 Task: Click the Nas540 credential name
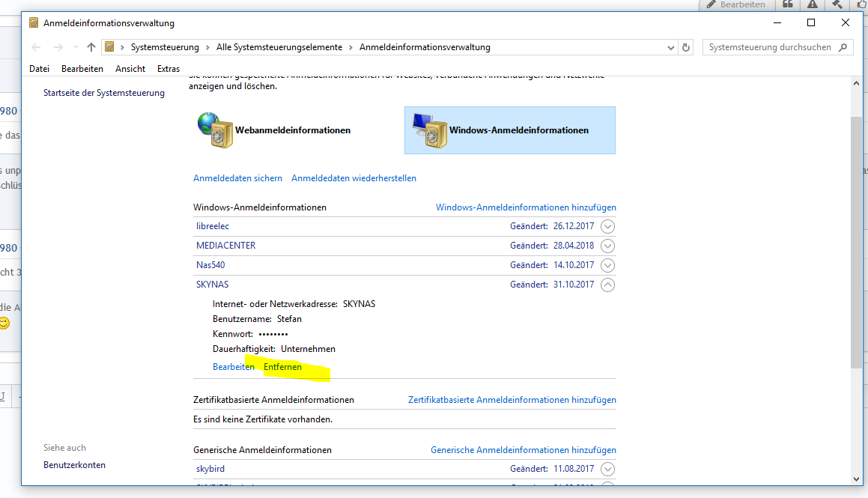[x=210, y=265]
